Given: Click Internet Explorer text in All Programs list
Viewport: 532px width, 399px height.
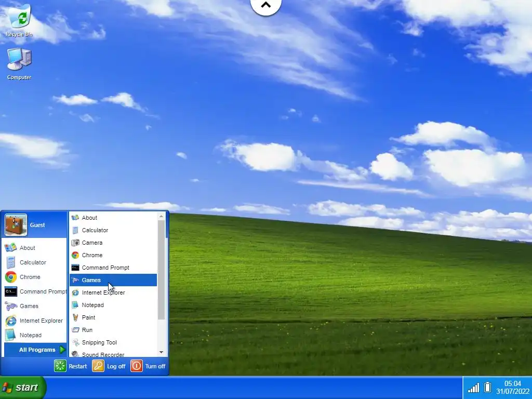Looking at the screenshot, I should coord(103,292).
